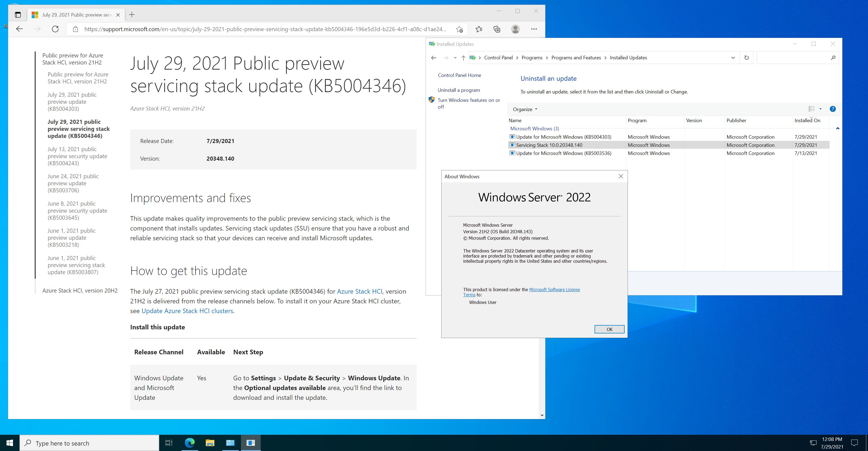Select the Update KB5004303 list row

click(563, 137)
